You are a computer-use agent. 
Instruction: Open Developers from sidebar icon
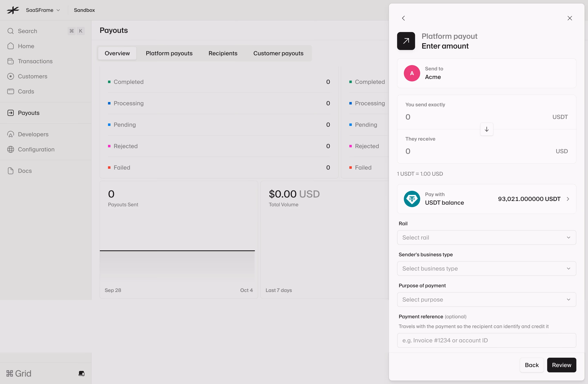tap(10, 134)
